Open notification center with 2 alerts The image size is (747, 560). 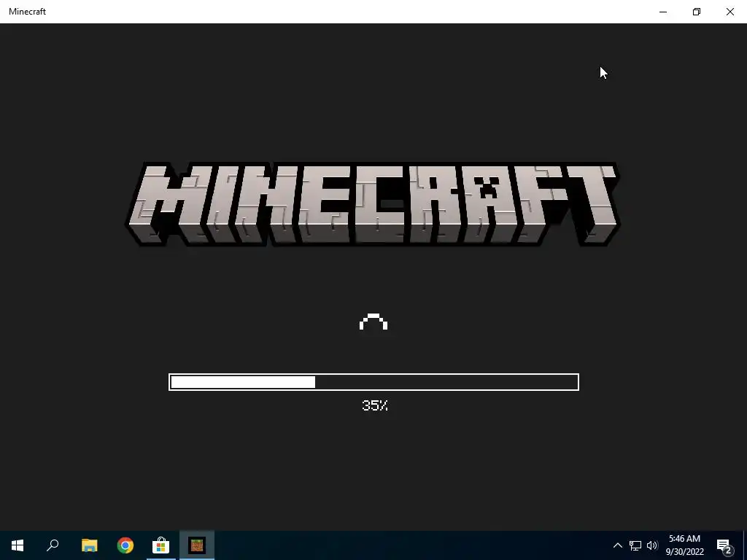[x=724, y=545]
